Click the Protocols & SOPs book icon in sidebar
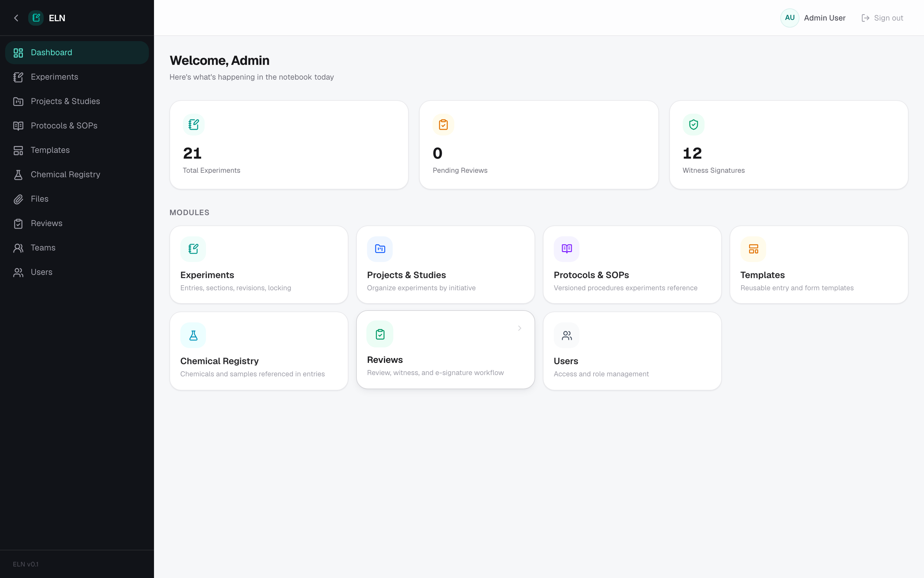The image size is (924, 578). [18, 126]
